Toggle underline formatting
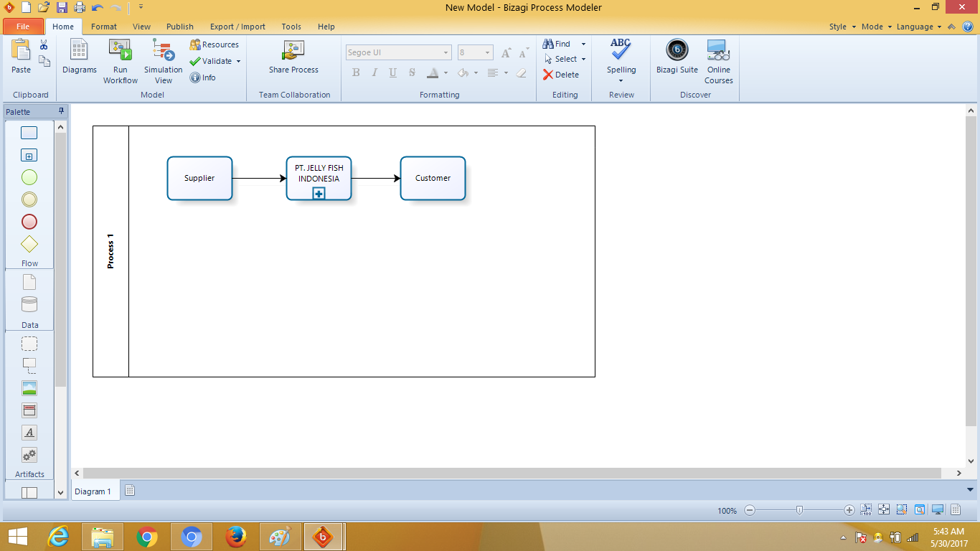 tap(392, 72)
